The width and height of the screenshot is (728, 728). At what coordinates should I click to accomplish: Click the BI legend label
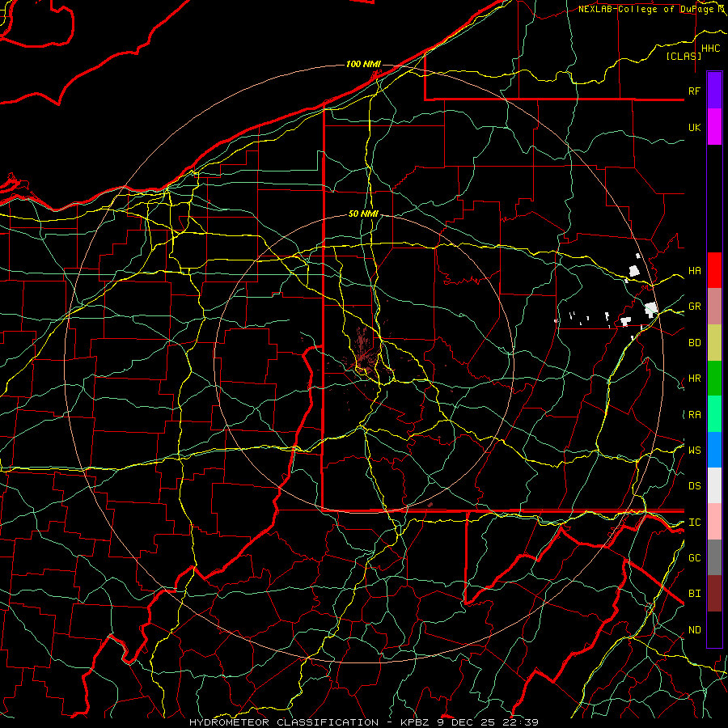pyautogui.click(x=694, y=594)
